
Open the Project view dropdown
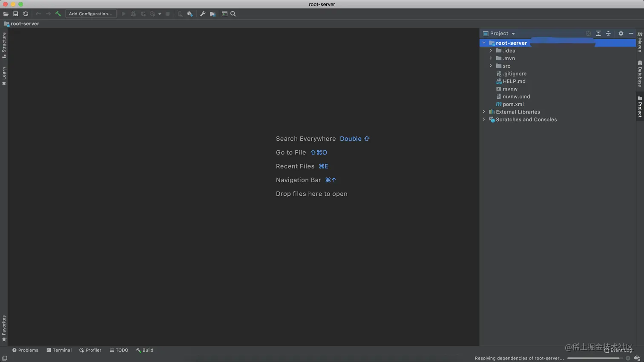click(x=499, y=34)
